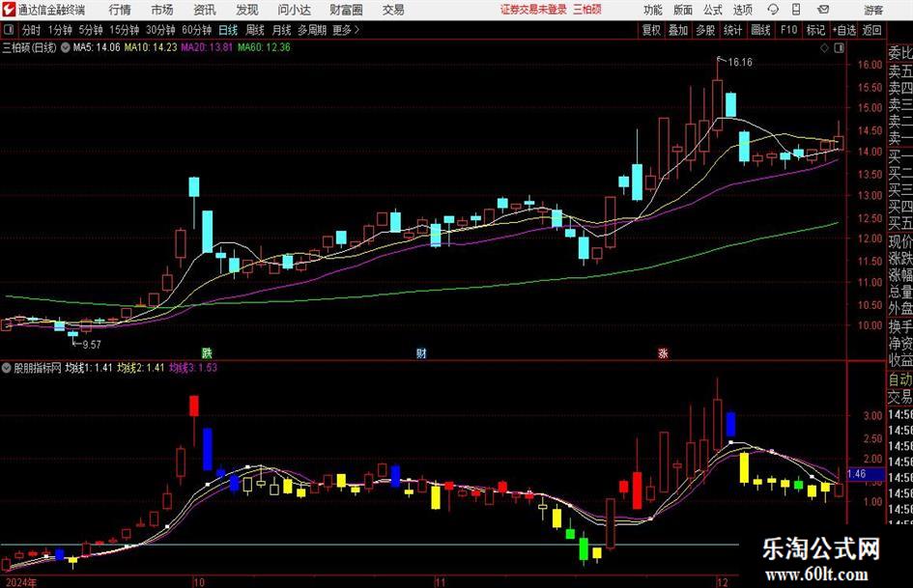
Task: Click the green 跌 marker on chart
Action: point(207,352)
